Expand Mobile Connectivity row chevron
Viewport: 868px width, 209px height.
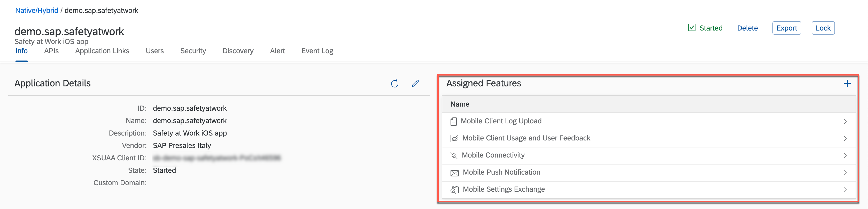click(x=845, y=156)
